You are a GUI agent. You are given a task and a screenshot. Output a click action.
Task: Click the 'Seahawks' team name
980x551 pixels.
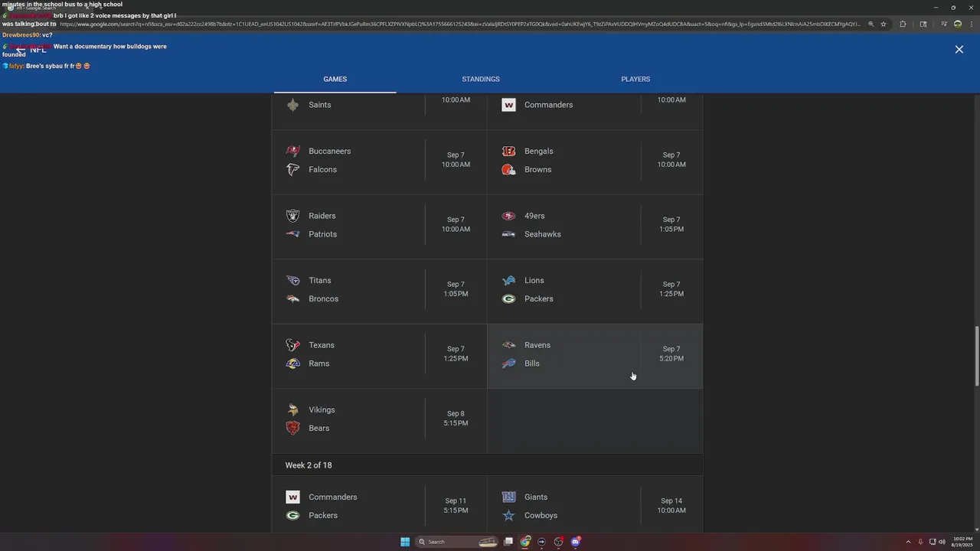[x=543, y=234]
